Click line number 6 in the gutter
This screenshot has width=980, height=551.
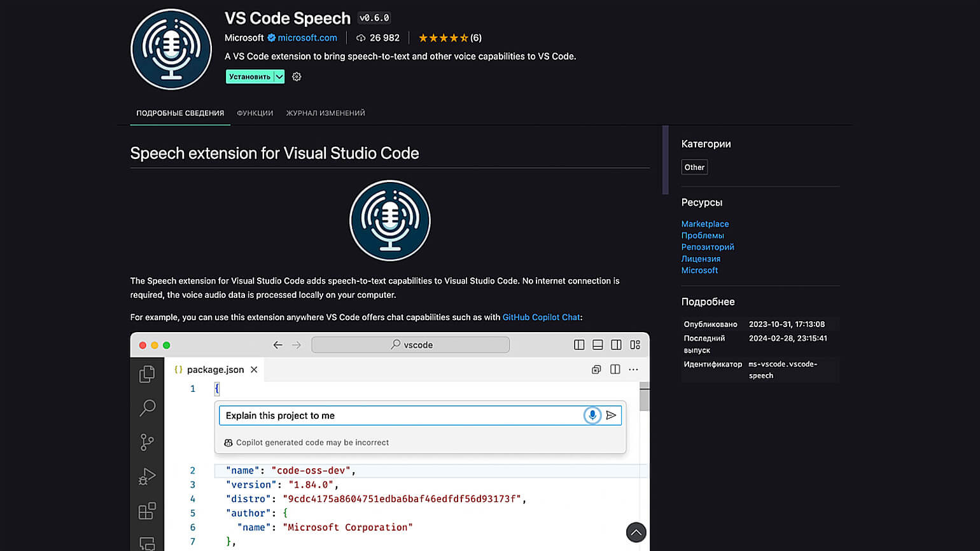(x=193, y=527)
